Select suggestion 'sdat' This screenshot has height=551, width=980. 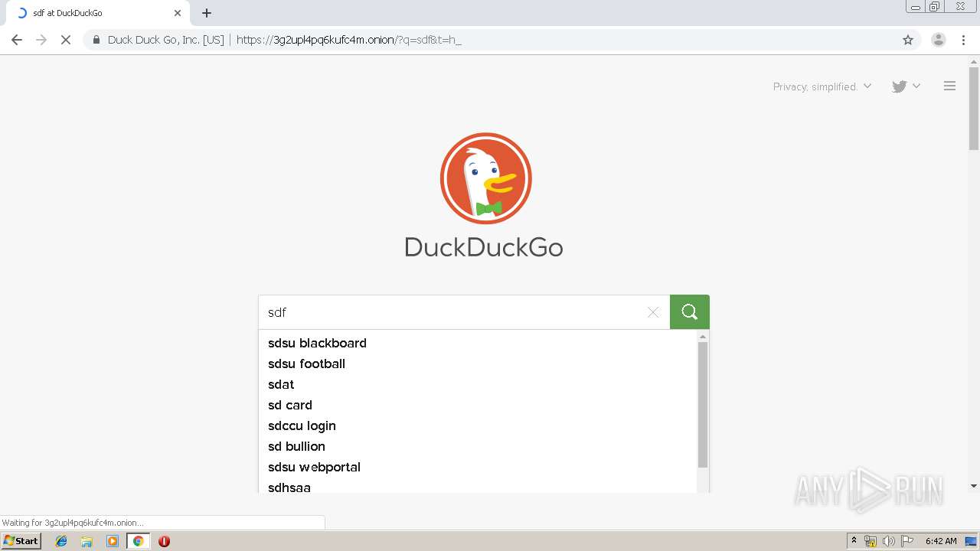click(x=478, y=384)
